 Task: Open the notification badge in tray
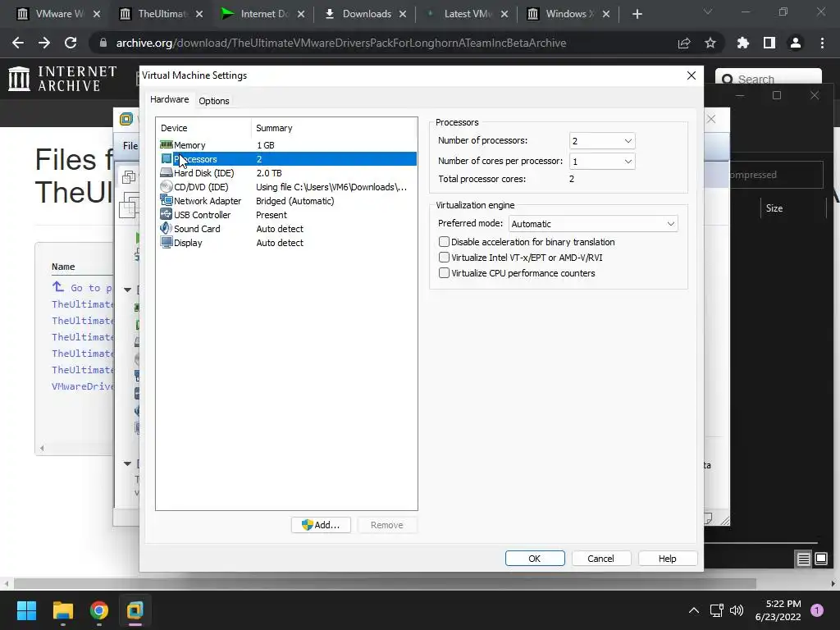pos(817,610)
